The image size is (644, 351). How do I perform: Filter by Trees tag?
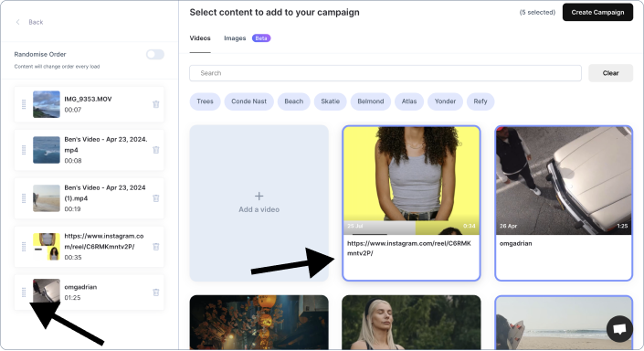point(205,101)
